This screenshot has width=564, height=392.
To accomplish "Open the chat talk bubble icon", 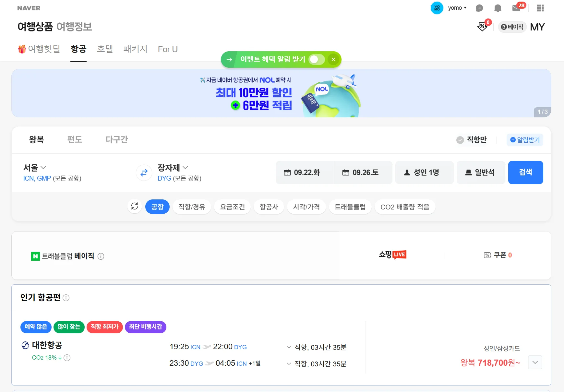I will click(479, 8).
